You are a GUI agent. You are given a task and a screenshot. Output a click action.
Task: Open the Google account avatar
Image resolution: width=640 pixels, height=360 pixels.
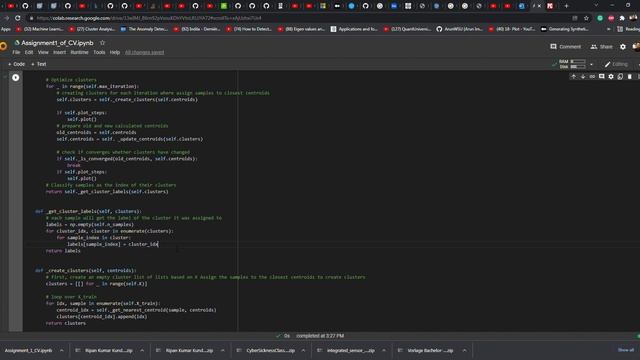coord(636,47)
